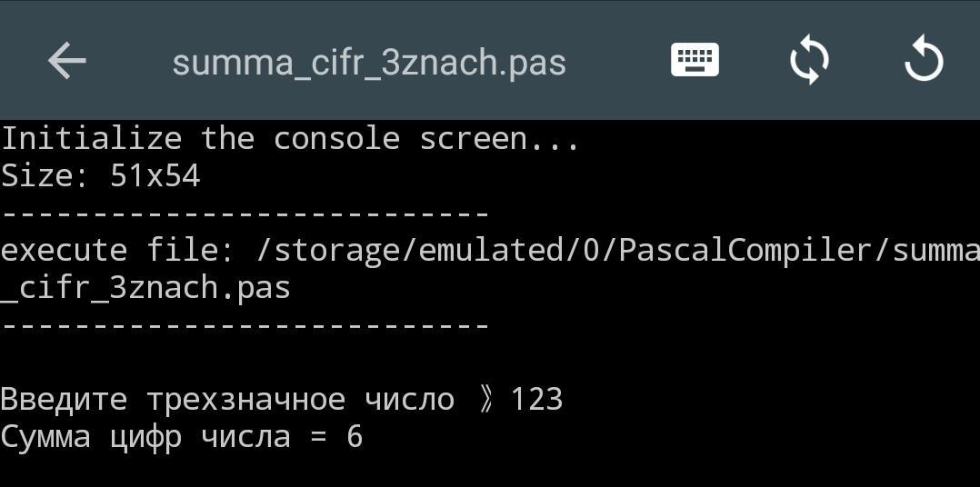
Task: Tap the second dashed separator line
Action: pyautogui.click(x=245, y=325)
